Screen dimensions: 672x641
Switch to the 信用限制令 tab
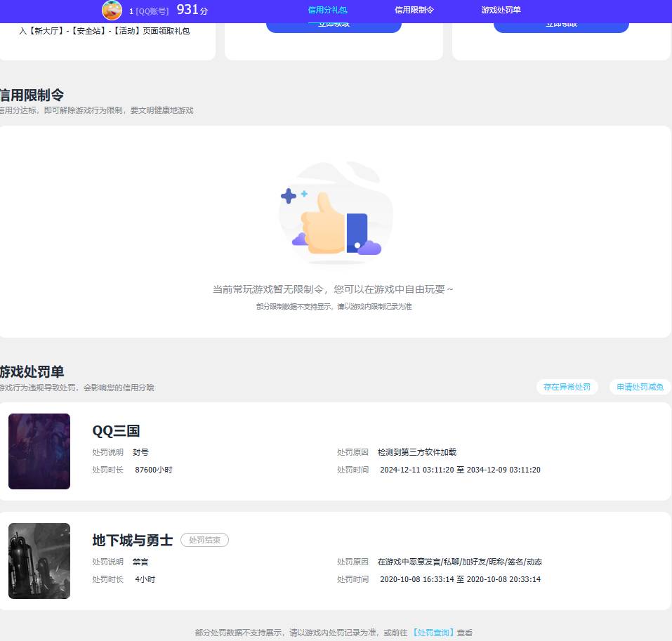click(x=413, y=11)
